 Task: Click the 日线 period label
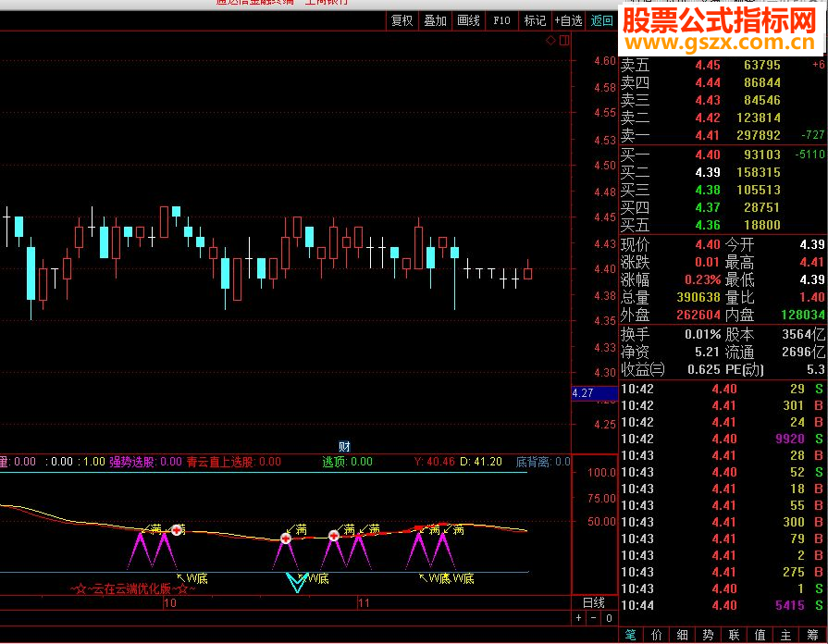tap(594, 602)
